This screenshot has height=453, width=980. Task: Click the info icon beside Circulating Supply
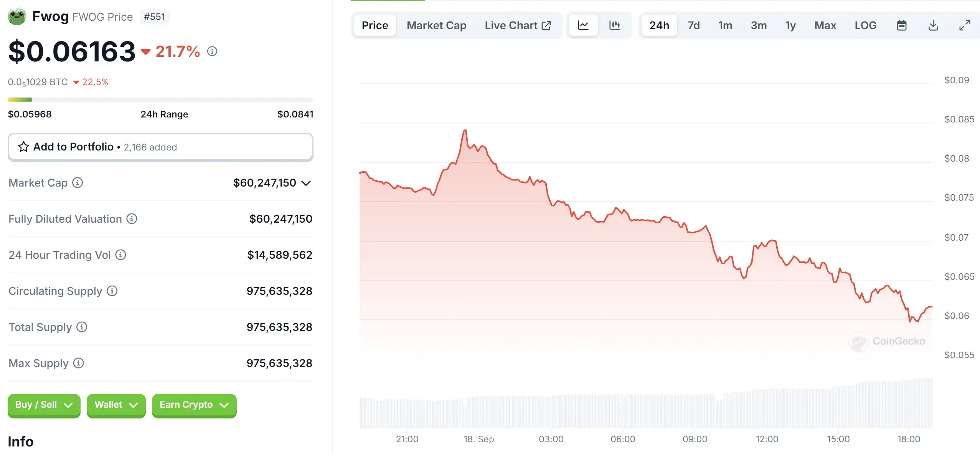click(112, 291)
